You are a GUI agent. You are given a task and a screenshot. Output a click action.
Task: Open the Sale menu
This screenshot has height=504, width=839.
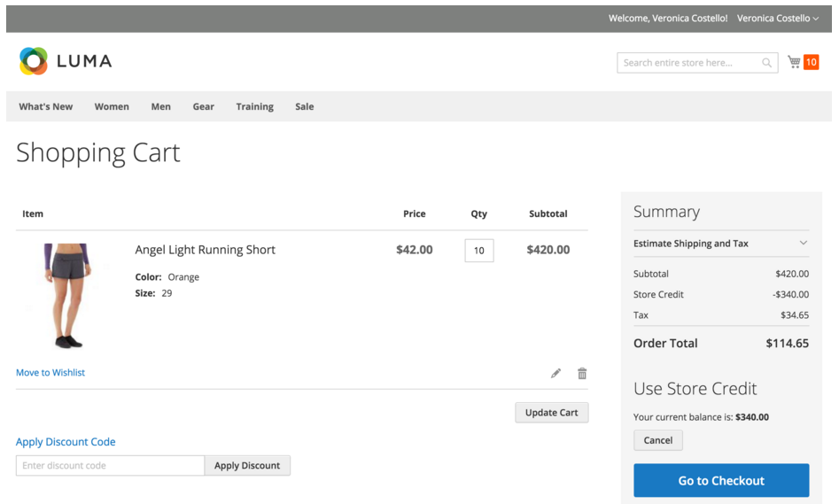point(305,106)
